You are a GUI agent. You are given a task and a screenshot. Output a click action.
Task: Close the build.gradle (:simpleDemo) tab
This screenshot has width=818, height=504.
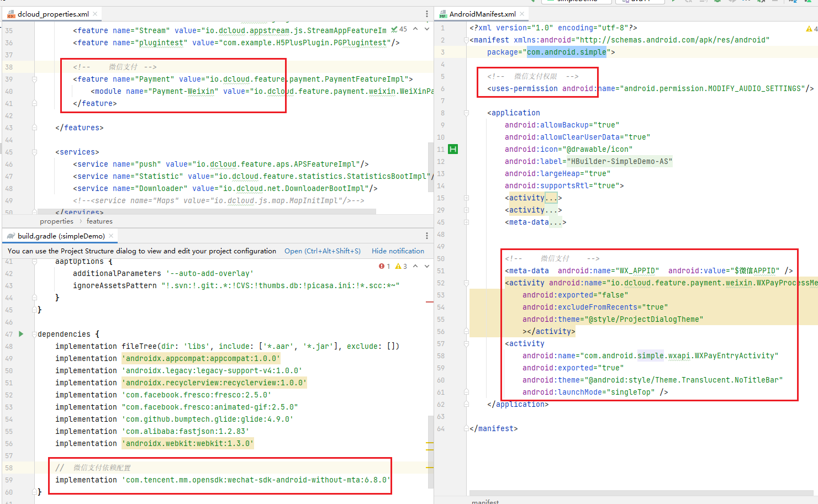coord(111,236)
